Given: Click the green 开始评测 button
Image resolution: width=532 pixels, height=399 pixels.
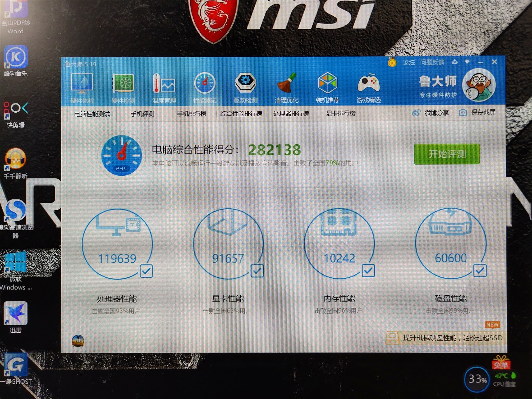Looking at the screenshot, I should pos(447,154).
